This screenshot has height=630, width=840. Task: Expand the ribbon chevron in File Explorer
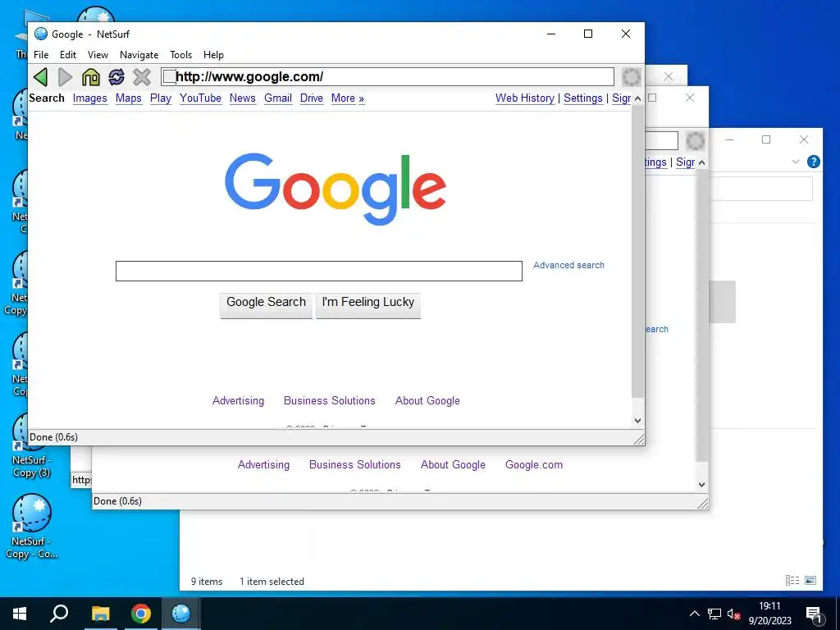pyautogui.click(x=796, y=162)
